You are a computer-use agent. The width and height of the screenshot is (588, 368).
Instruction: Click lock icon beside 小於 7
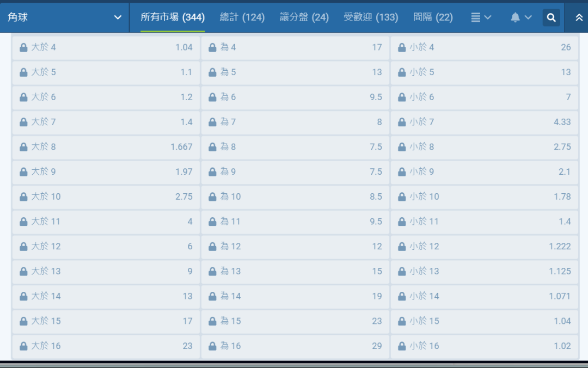[402, 122]
